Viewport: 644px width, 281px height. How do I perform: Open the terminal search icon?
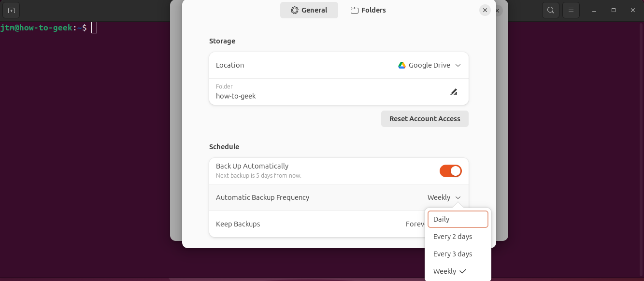550,10
